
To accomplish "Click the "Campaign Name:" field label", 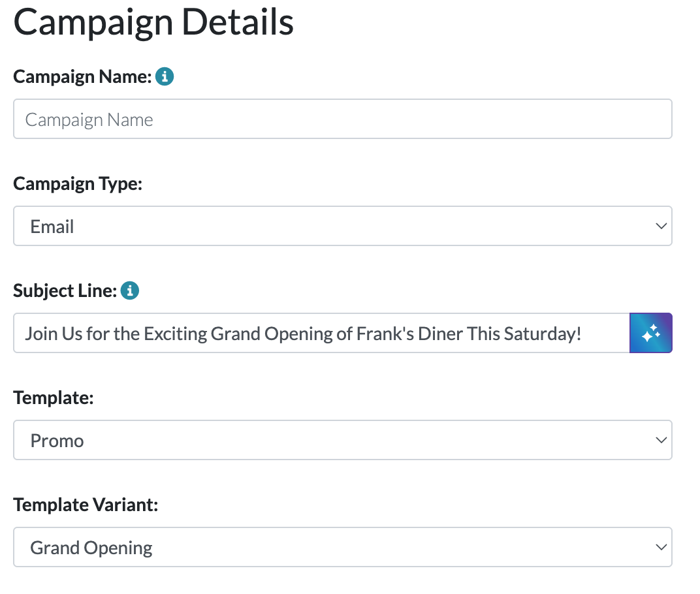I will [x=82, y=77].
